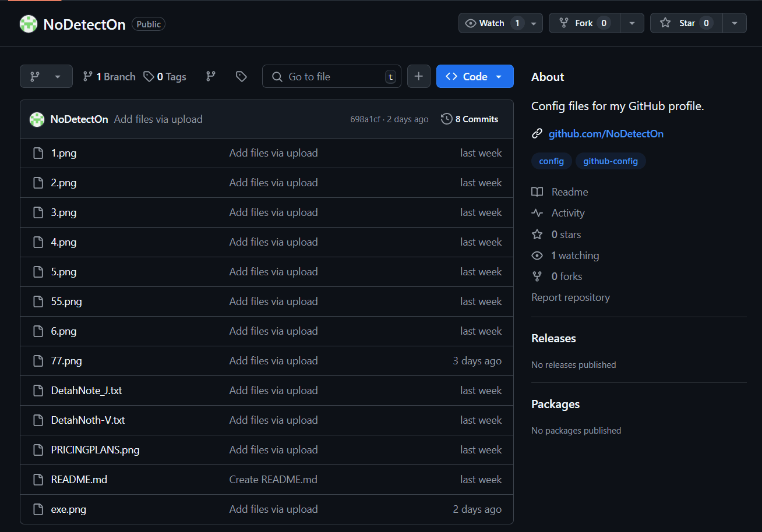Open commit hash 698a1cf
This screenshot has height=532, width=762.
365,119
